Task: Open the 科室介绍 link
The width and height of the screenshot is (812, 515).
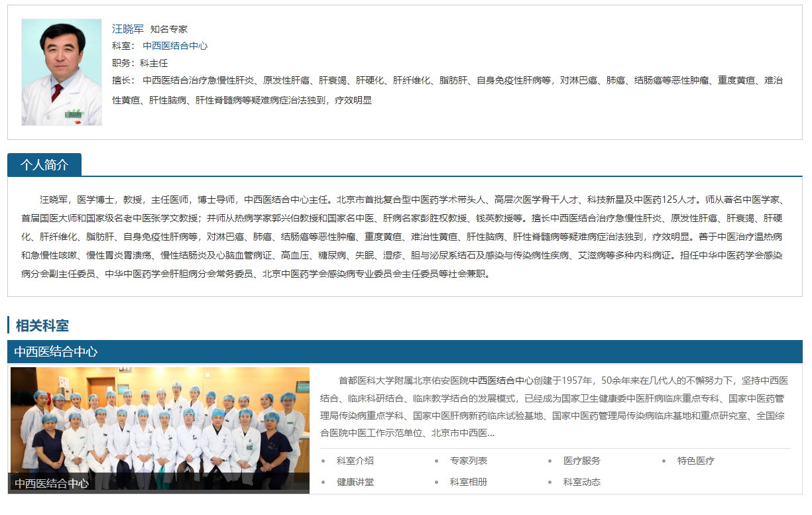Action: [355, 461]
